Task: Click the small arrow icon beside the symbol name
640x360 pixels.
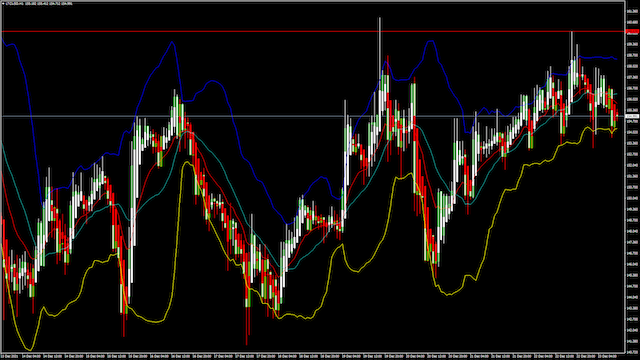Action: pyautogui.click(x=3, y=3)
